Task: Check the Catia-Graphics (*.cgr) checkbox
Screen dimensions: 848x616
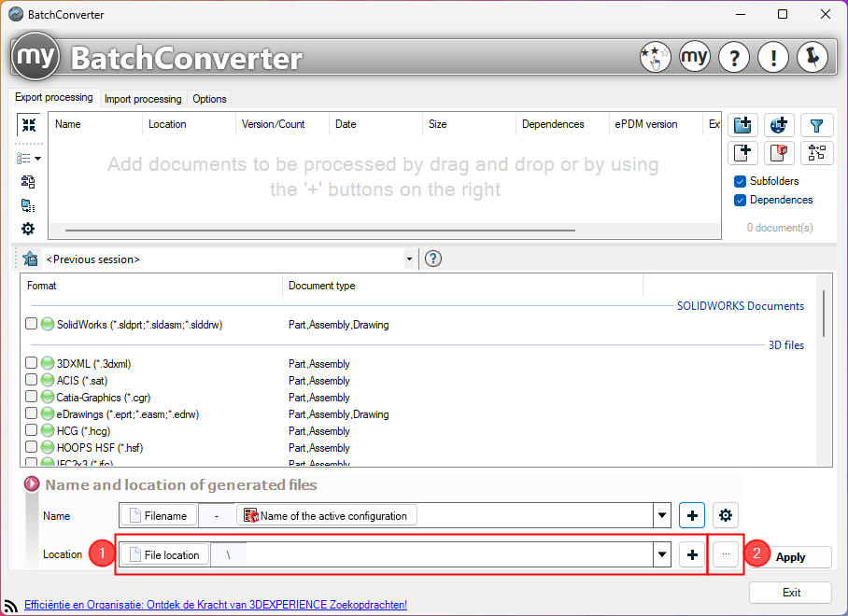Action: (32, 396)
